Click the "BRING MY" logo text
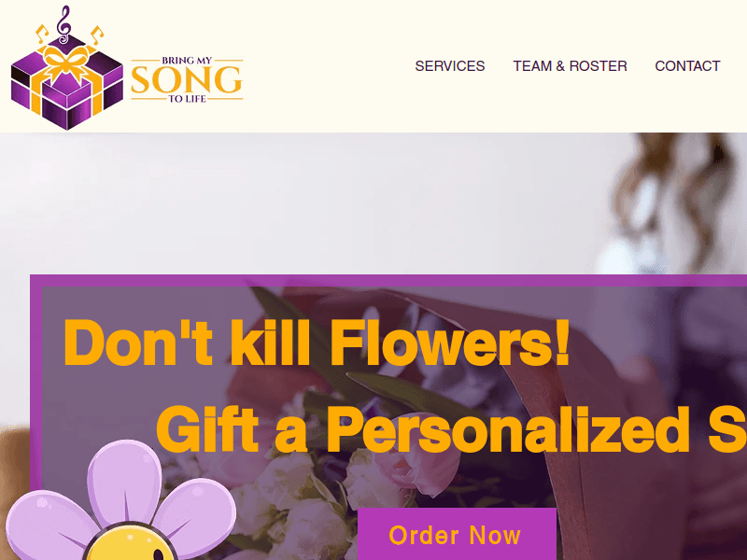 pos(186,61)
